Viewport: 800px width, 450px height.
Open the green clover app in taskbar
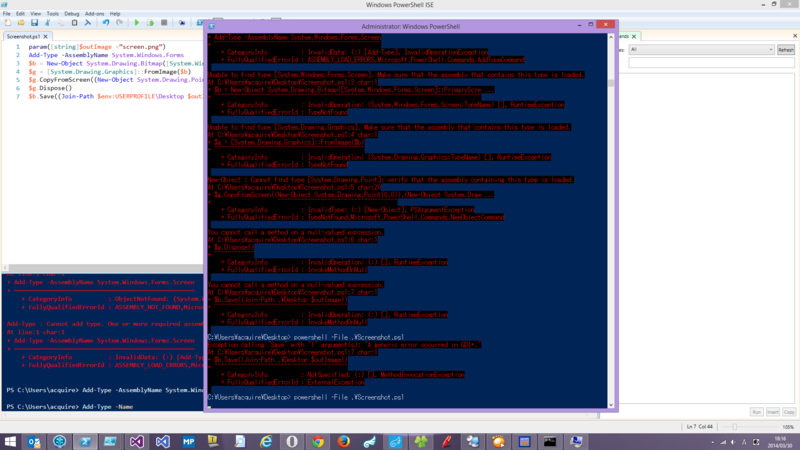[421, 442]
